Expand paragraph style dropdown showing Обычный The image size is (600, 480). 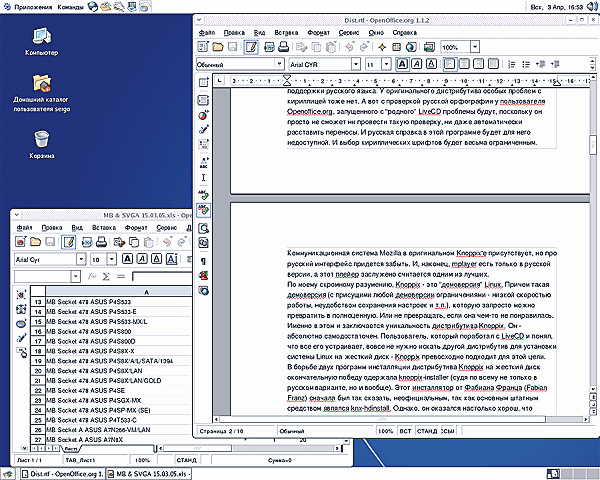[280, 64]
